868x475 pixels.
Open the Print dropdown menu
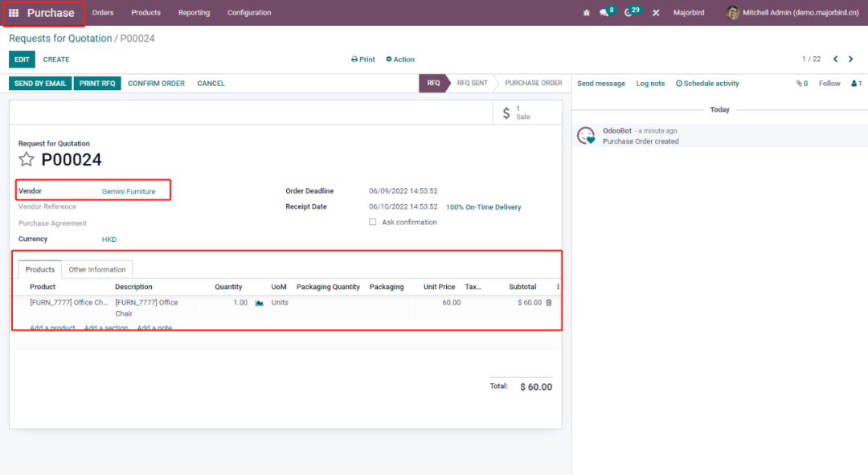(363, 59)
